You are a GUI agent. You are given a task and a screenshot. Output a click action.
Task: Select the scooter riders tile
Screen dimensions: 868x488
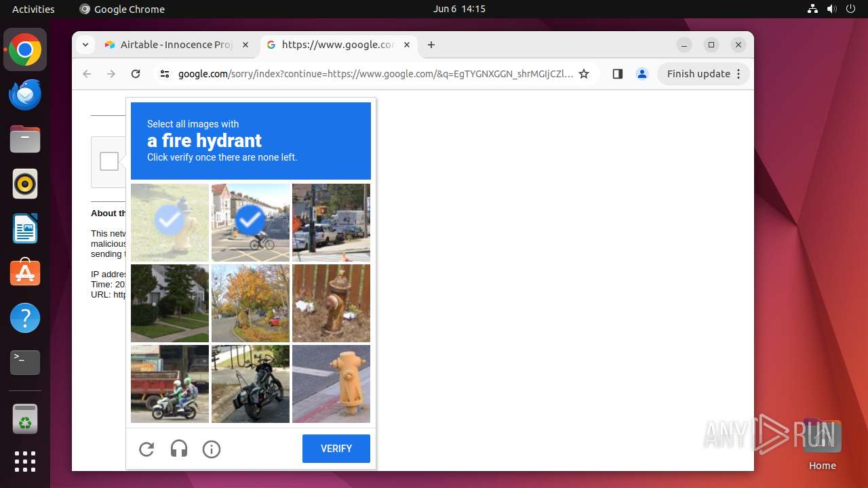tap(170, 384)
